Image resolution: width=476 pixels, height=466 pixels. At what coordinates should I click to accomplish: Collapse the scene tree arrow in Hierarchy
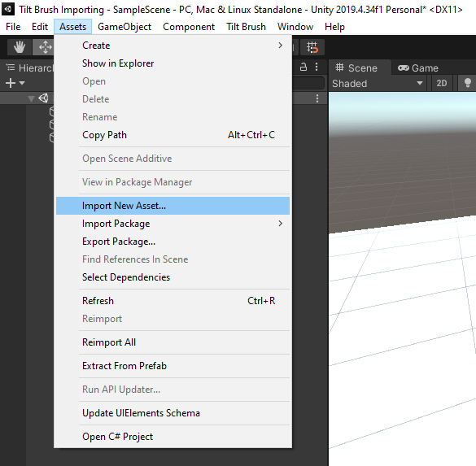point(31,98)
